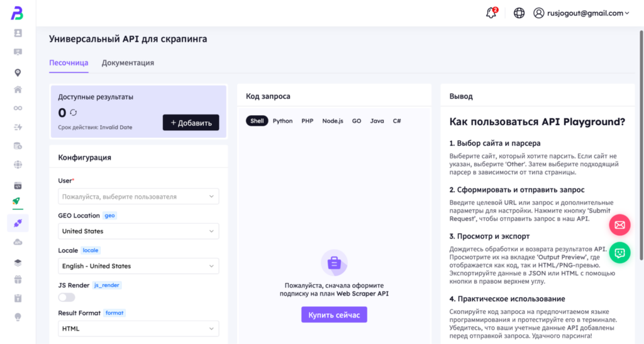Click the heading 1. Выбор сайта и парсера
The image size is (644, 344).
495,143
